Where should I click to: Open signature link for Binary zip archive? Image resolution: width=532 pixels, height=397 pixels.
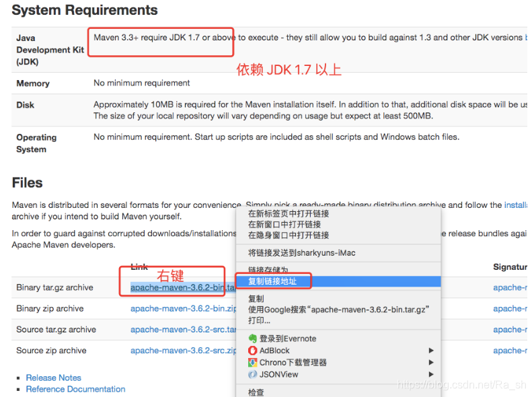coord(510,308)
